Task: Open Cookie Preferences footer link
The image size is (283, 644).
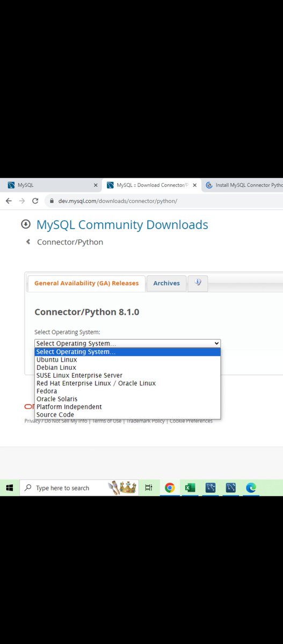Action: pyautogui.click(x=191, y=421)
